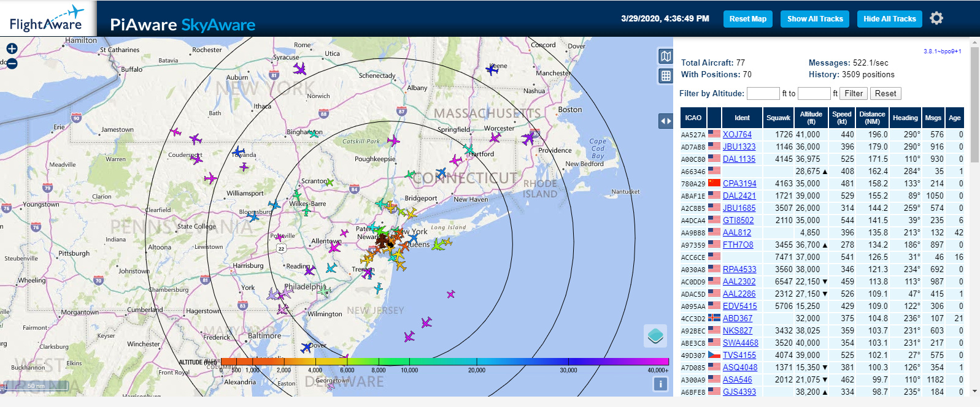Focus the minimum altitude input box
This screenshot has width=980, height=407.
tap(763, 93)
